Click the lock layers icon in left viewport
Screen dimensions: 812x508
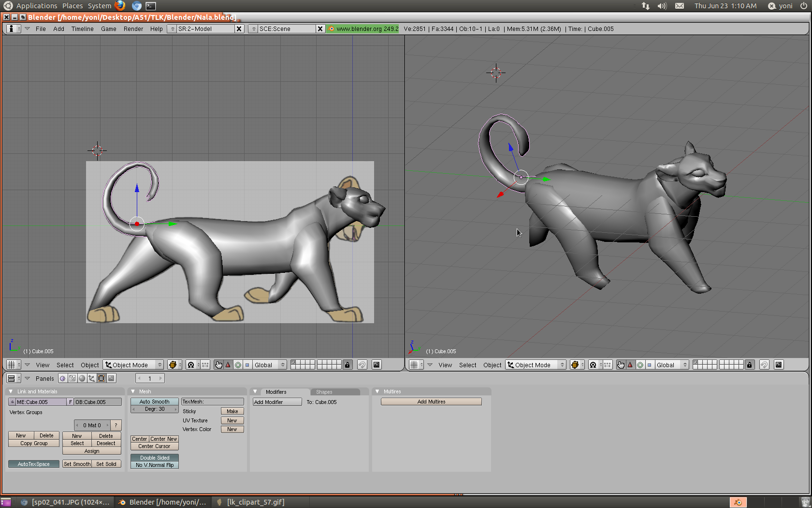click(347, 365)
